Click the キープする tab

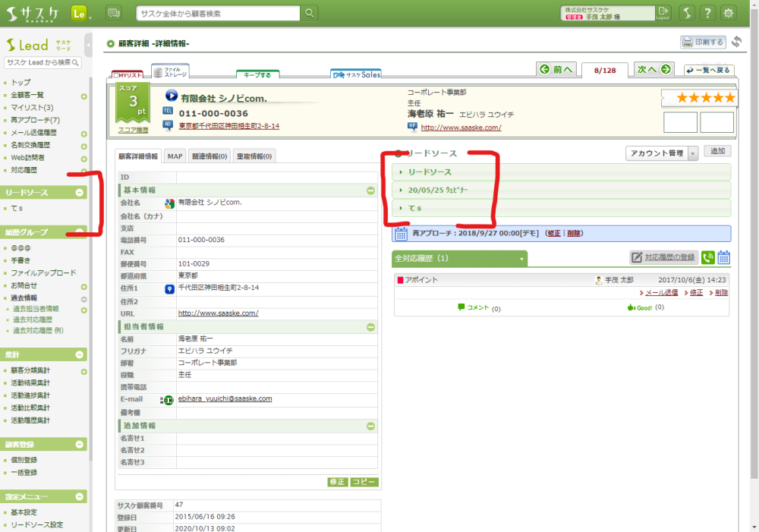click(257, 75)
